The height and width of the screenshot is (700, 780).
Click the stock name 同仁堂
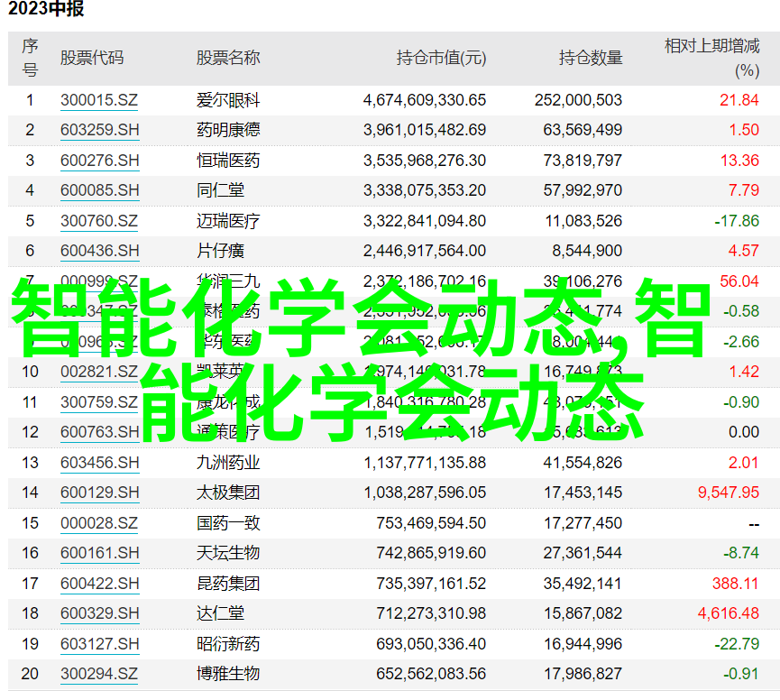tap(220, 190)
